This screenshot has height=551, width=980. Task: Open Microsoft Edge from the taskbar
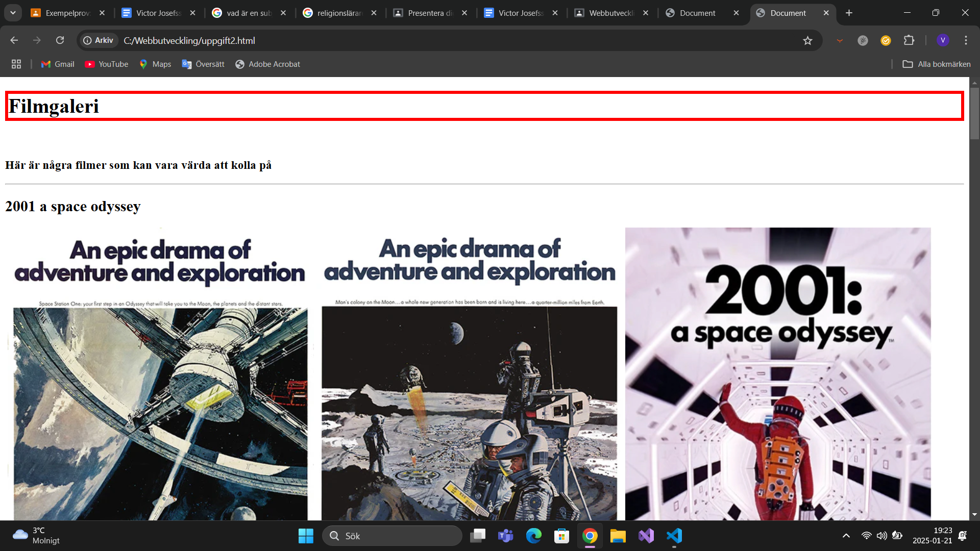pyautogui.click(x=534, y=536)
